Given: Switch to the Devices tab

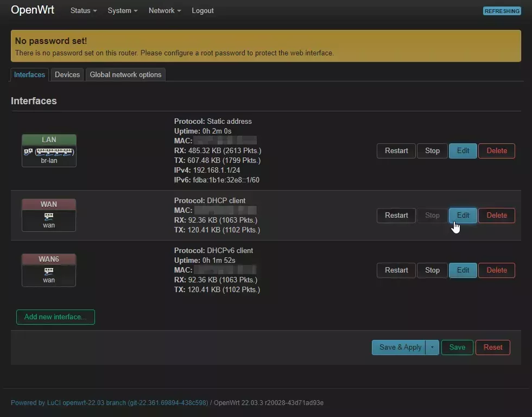Looking at the screenshot, I should (x=67, y=74).
